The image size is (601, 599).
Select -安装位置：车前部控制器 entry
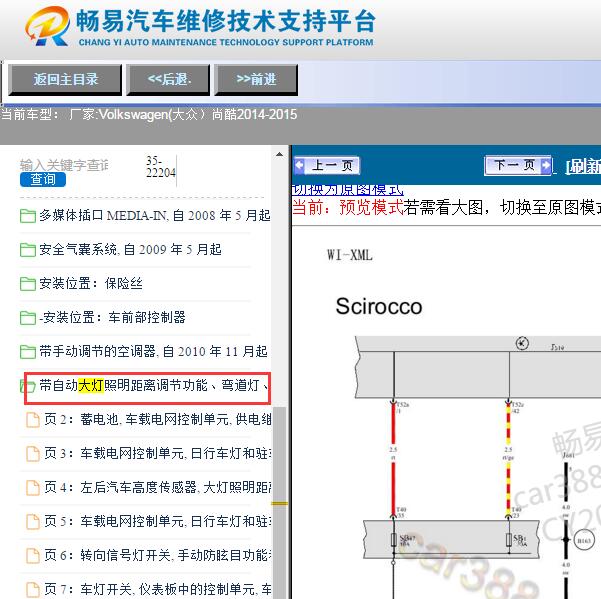[x=112, y=317]
